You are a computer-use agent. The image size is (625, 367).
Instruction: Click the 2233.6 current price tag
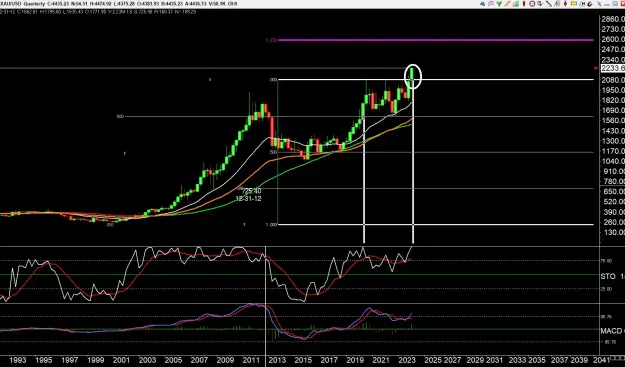click(613, 68)
